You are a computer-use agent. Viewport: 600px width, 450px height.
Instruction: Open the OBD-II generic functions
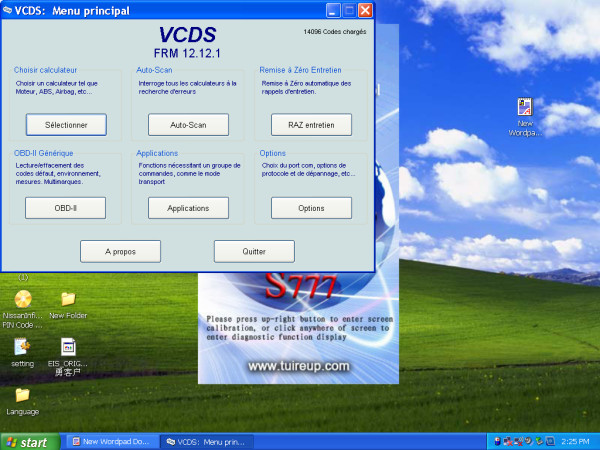(66, 208)
